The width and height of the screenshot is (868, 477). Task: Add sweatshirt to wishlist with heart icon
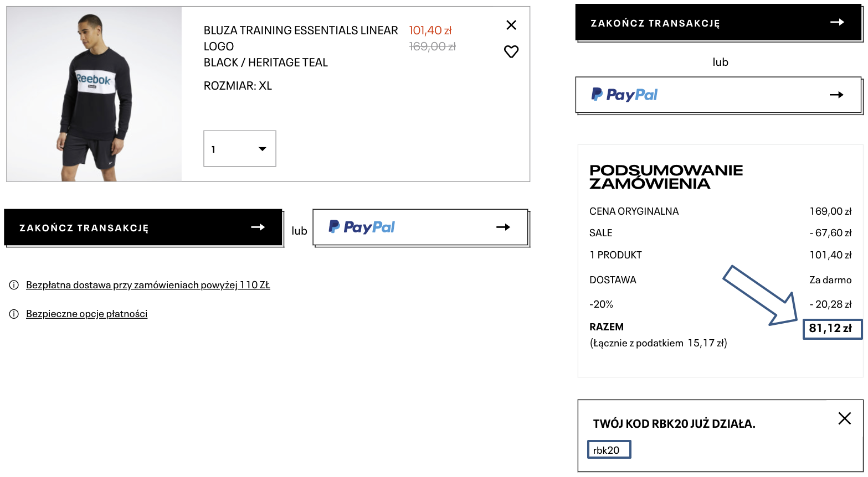coord(511,51)
